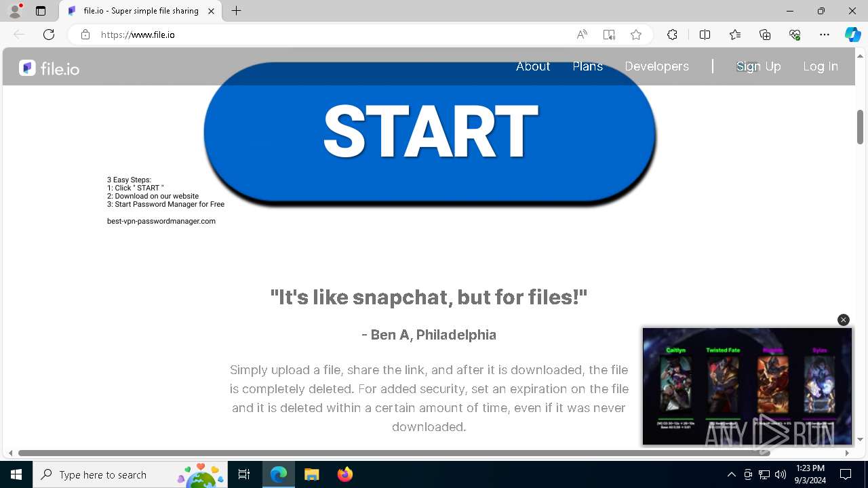Open Browser essentials icon
Viewport: 868px width, 488px height.
pyautogui.click(x=795, y=35)
